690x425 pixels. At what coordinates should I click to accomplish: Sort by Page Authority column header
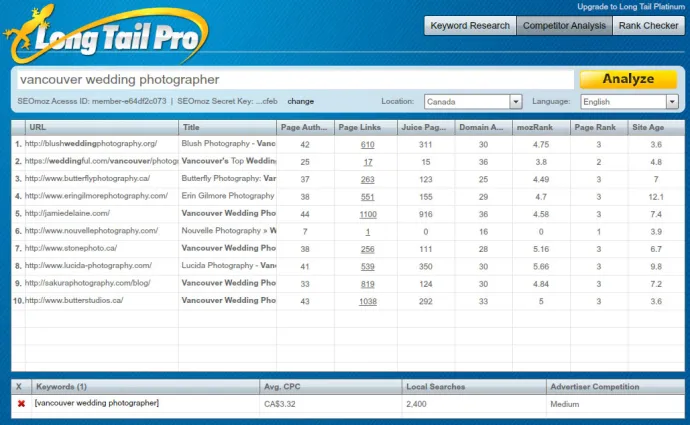click(305, 127)
